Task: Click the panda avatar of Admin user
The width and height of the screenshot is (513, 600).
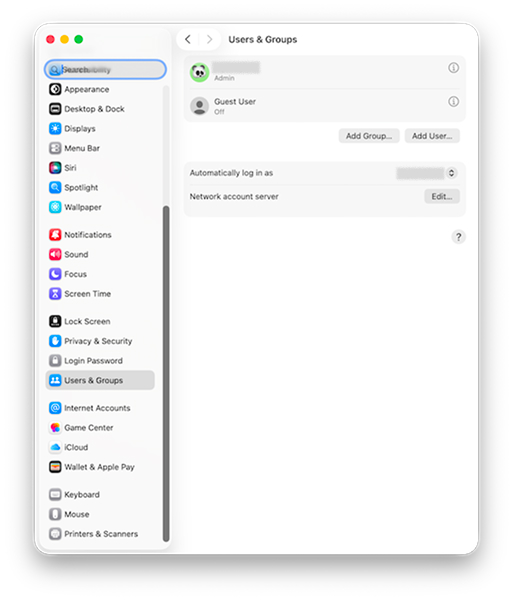Action: 199,72
